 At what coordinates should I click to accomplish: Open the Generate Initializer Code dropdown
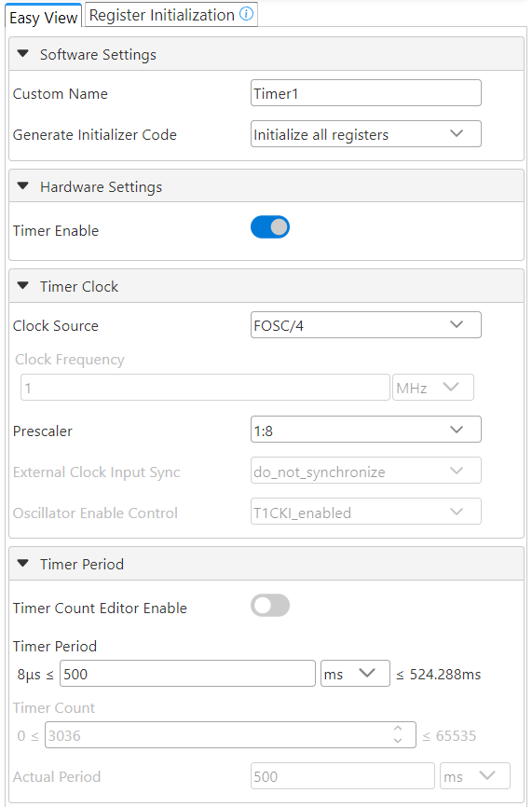(x=366, y=134)
